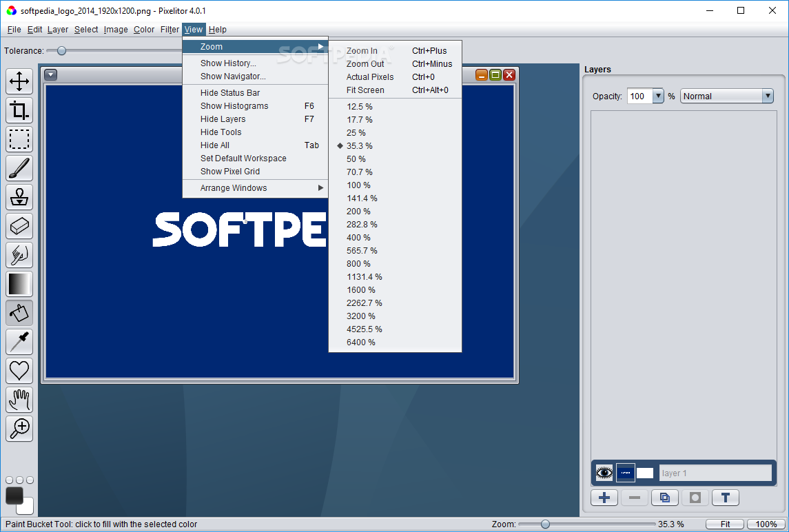This screenshot has height=532, width=789.
Task: Select the Color Picker eyedropper tool
Action: click(19, 342)
